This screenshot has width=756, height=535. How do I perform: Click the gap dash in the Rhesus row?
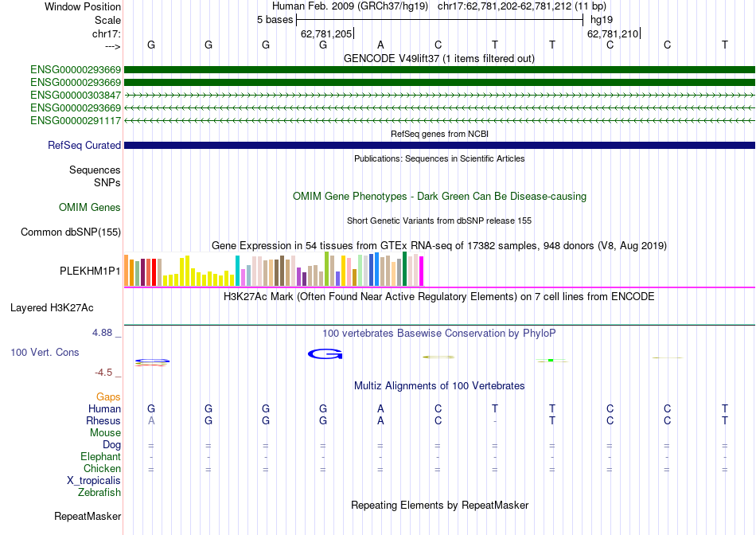pyautogui.click(x=495, y=421)
